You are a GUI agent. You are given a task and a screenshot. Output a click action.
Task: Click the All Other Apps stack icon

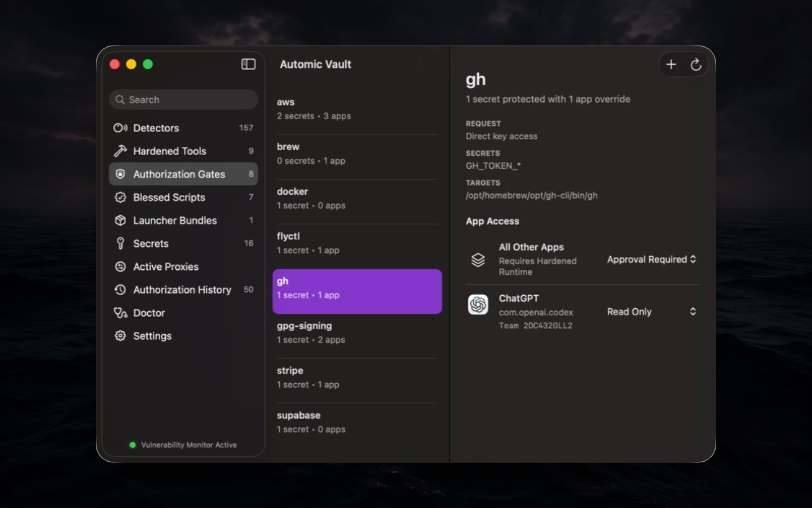[478, 260]
